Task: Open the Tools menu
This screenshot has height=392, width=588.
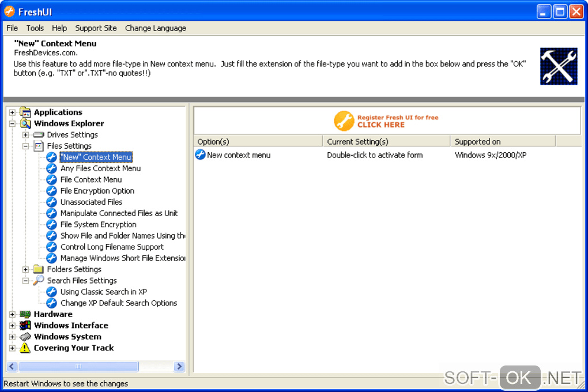Action: pyautogui.click(x=35, y=28)
